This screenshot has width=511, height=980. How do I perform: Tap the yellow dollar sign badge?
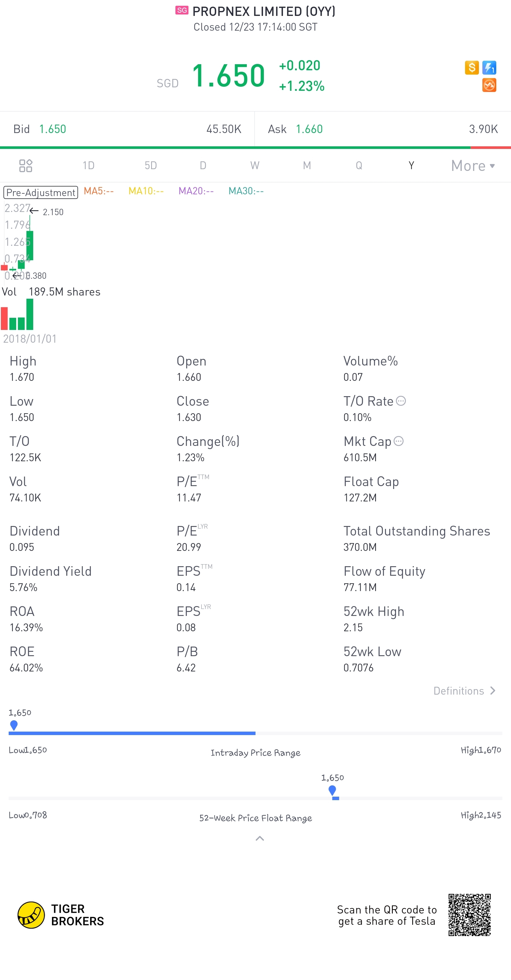tap(472, 68)
